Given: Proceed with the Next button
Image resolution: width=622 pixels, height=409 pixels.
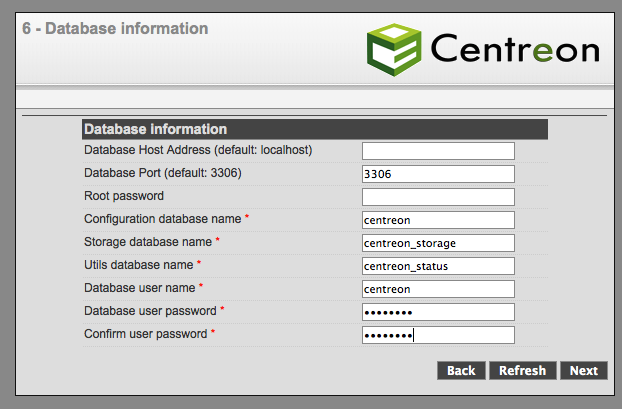Looking at the screenshot, I should (x=584, y=371).
